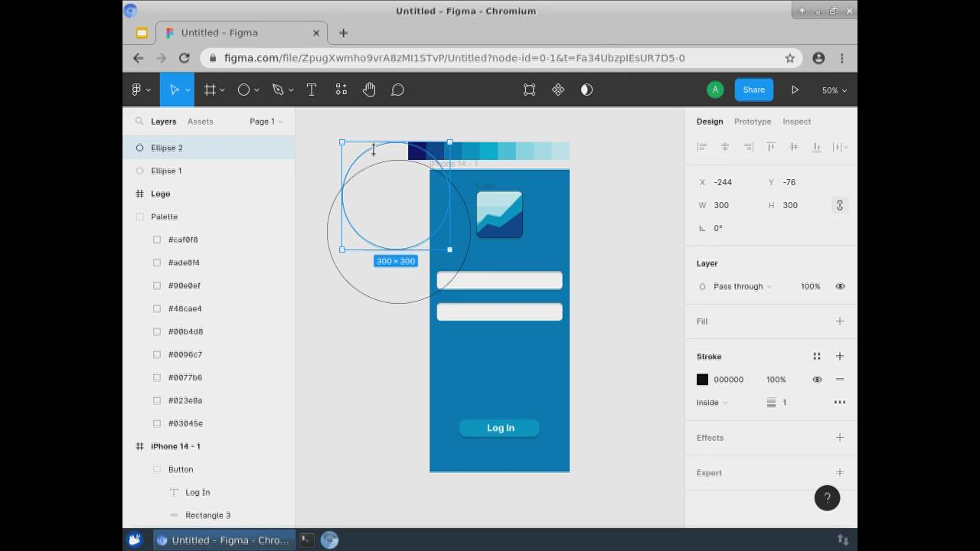Select the Ellipse 1 layer
This screenshot has height=551, width=980.
click(x=166, y=171)
